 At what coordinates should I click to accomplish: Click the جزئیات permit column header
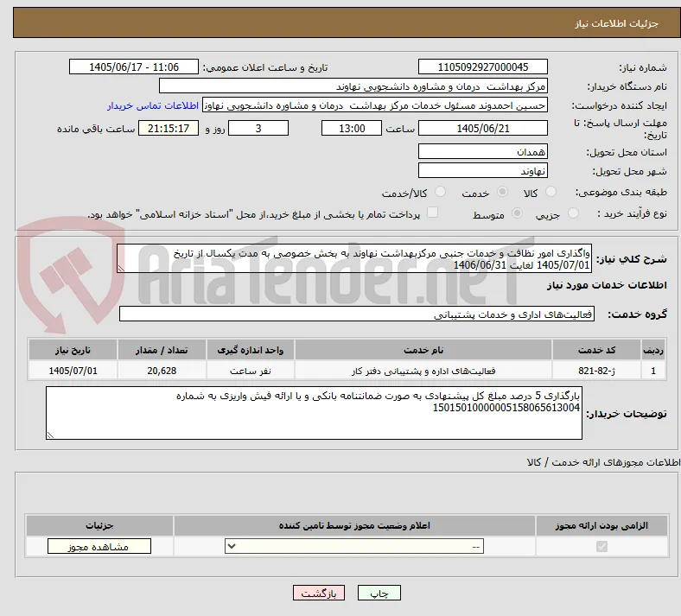(x=99, y=525)
